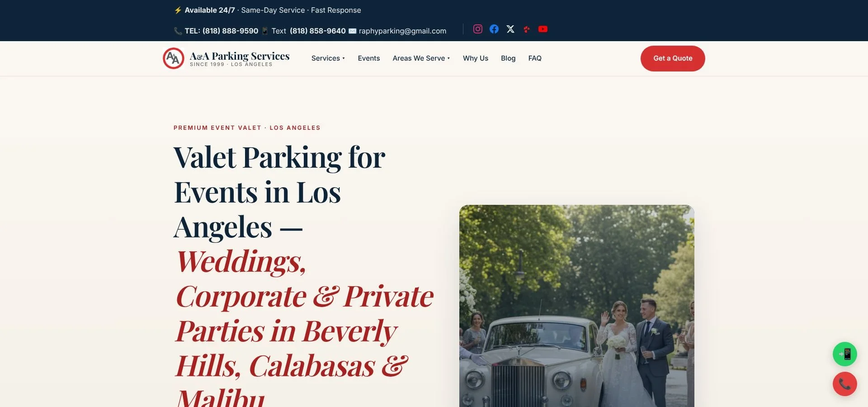Visit the X (Twitter) profile icon
This screenshot has height=407, width=868.
tap(510, 29)
